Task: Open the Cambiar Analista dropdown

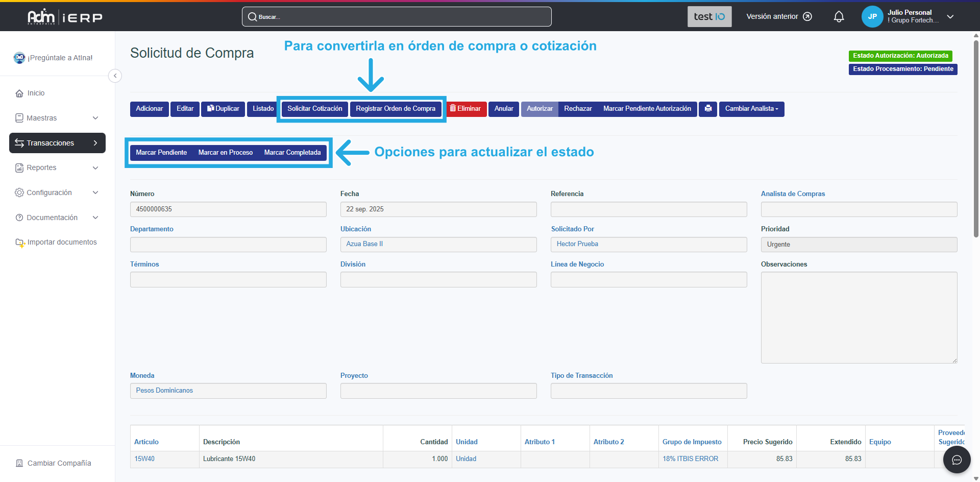Action: coord(751,109)
